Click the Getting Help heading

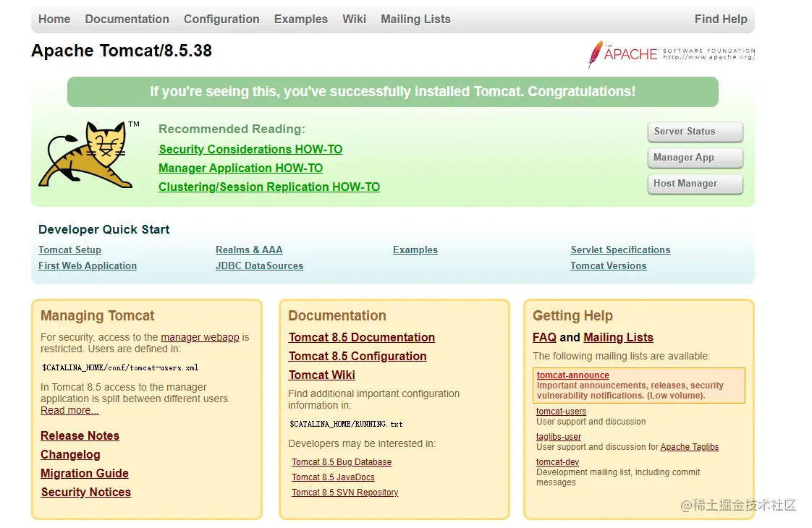coord(572,316)
